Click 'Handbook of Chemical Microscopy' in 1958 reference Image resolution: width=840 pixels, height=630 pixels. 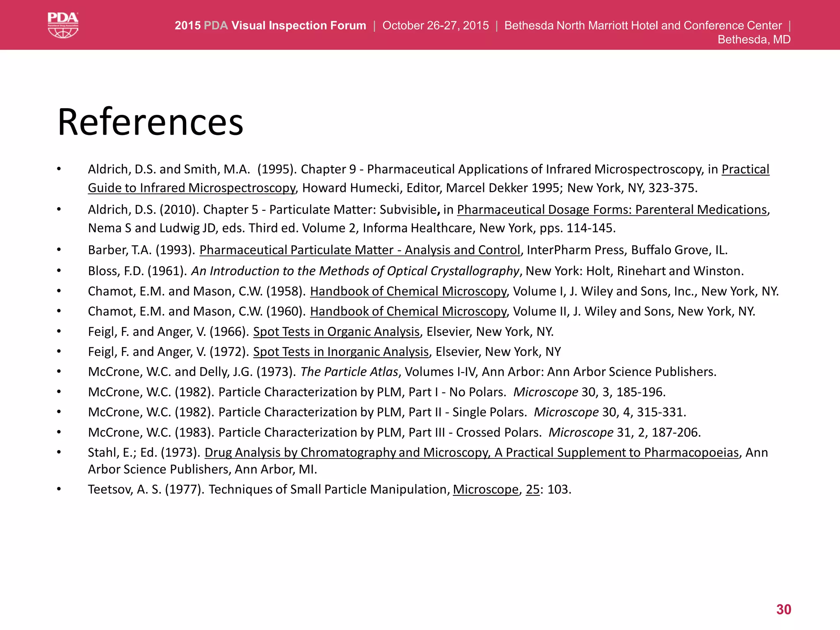click(x=409, y=291)
